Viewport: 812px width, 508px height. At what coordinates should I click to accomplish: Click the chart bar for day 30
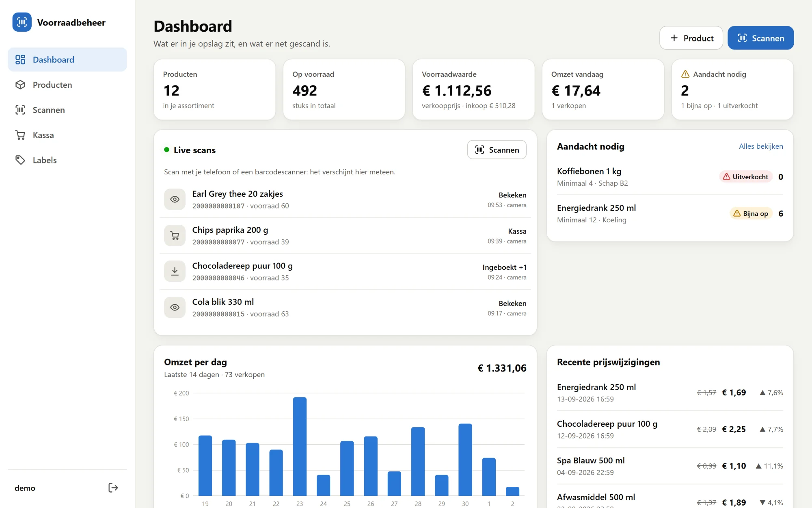465,460
